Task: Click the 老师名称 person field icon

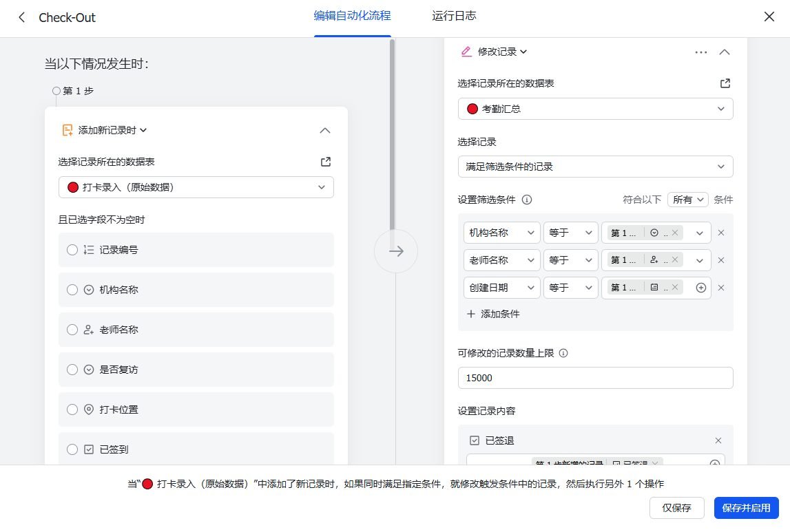Action: 89,330
